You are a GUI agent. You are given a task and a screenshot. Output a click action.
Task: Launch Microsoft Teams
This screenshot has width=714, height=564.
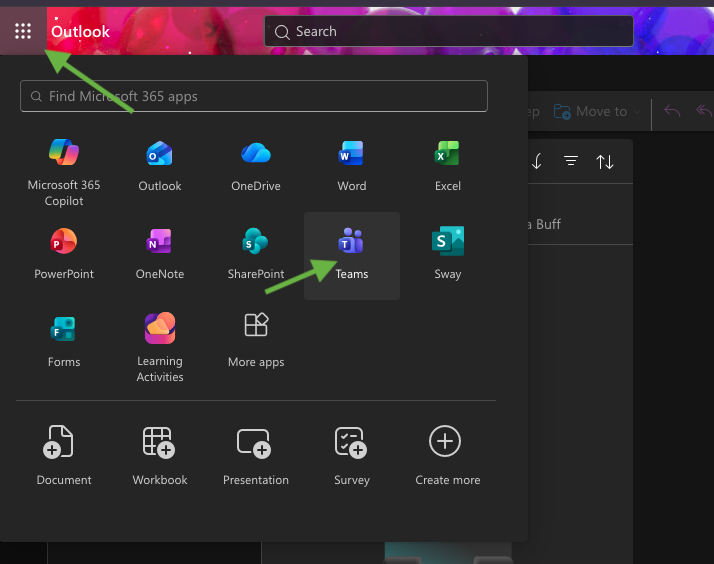352,255
